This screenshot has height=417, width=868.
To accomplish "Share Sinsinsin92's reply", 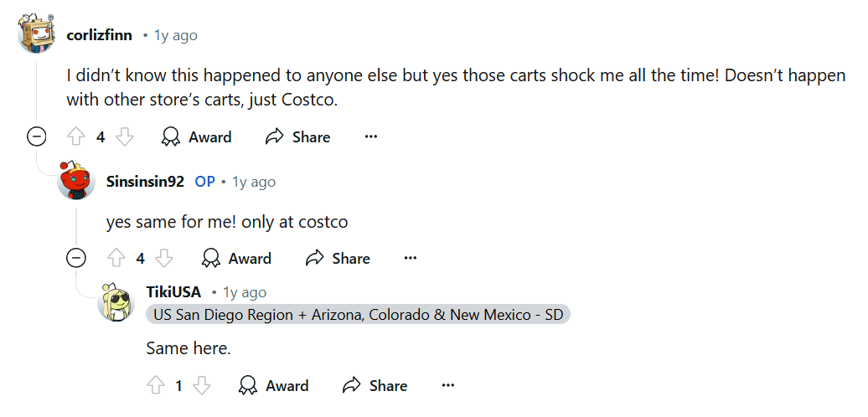I will pos(338,258).
